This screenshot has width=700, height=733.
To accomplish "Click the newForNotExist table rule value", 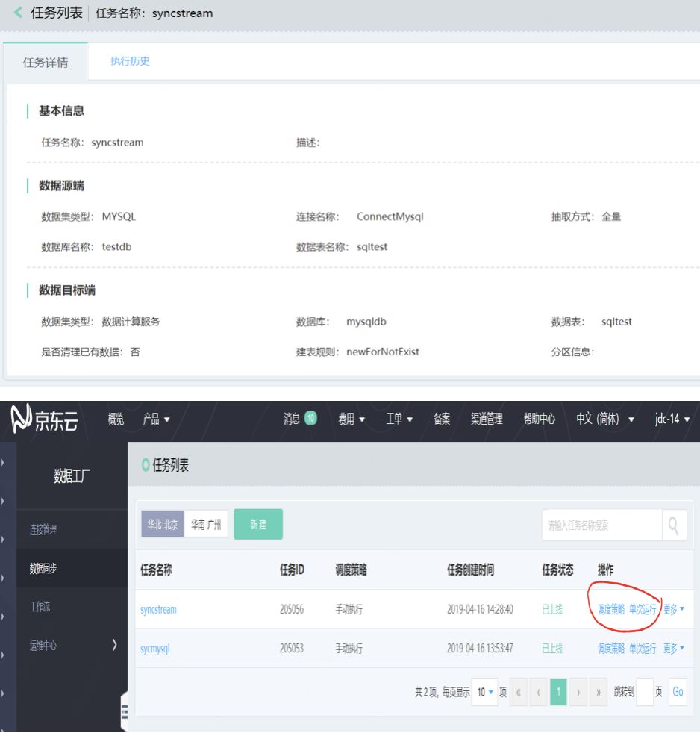I will pyautogui.click(x=383, y=352).
